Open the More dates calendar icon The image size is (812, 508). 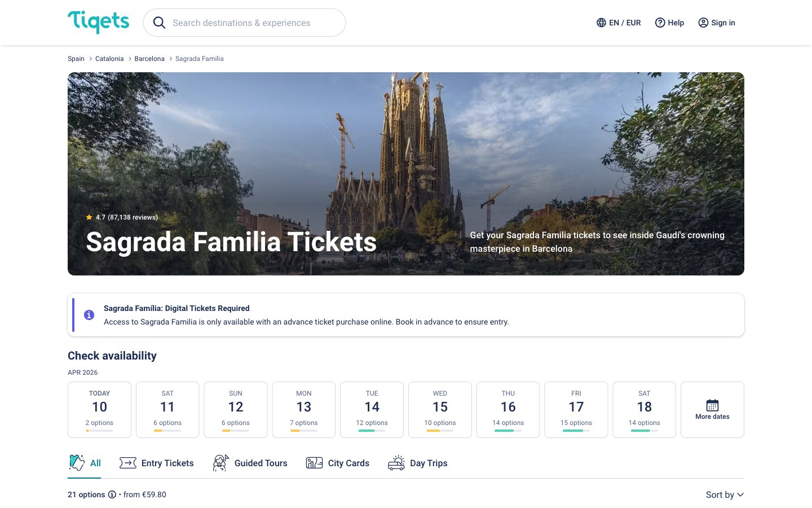click(x=712, y=405)
